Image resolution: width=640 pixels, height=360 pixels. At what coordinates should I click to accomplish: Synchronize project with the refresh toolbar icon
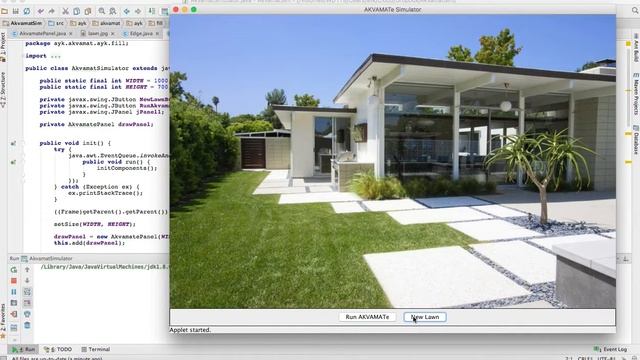click(x=27, y=11)
